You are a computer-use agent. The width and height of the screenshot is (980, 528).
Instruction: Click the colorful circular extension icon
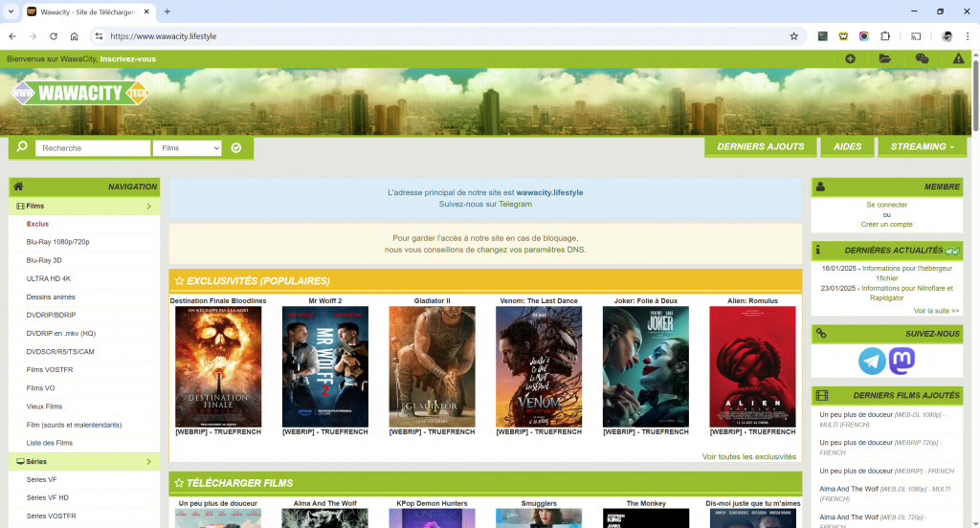864,36
